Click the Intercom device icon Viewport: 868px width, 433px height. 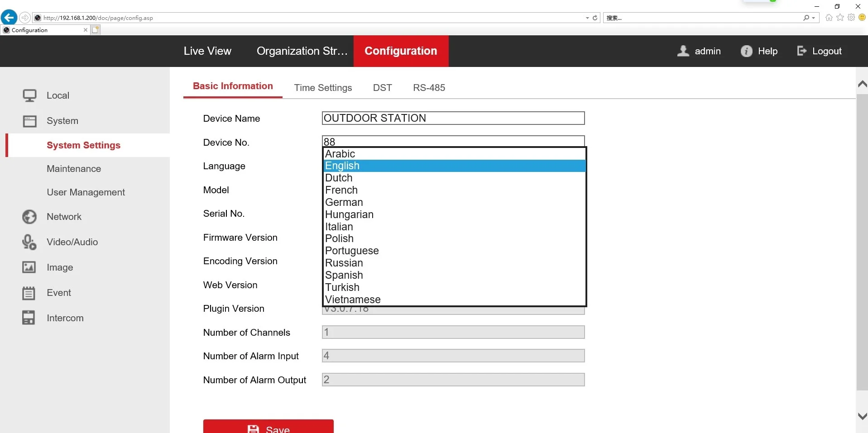pyautogui.click(x=29, y=318)
